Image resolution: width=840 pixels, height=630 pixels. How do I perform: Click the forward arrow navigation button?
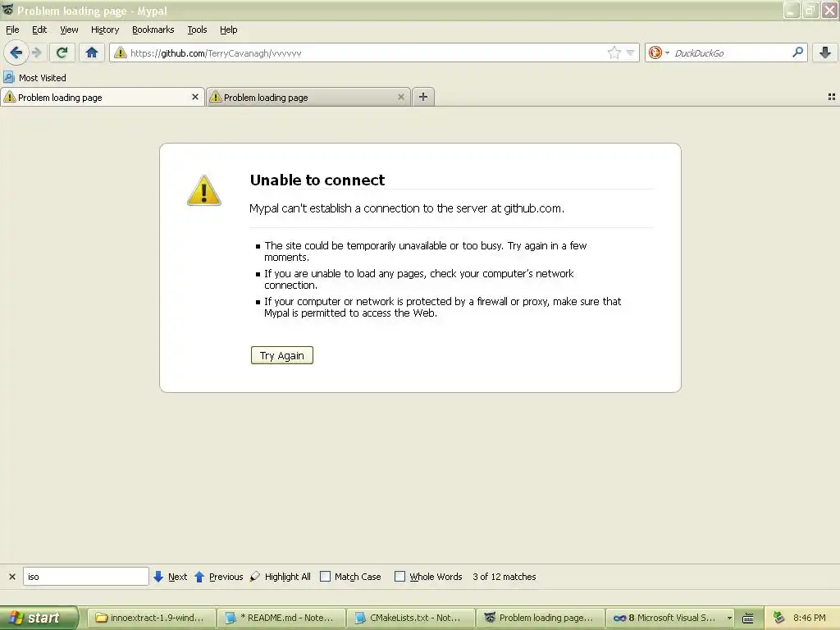point(36,52)
